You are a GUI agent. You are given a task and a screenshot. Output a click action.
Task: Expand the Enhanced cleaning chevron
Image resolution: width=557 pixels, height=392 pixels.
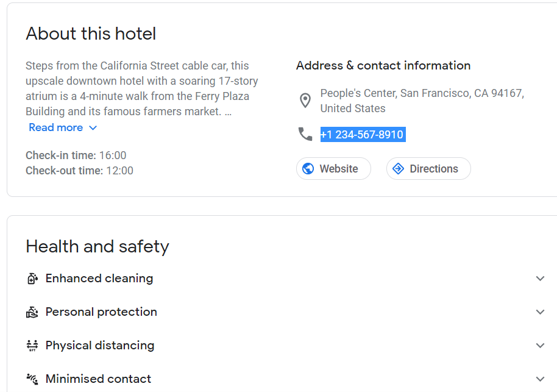click(540, 279)
